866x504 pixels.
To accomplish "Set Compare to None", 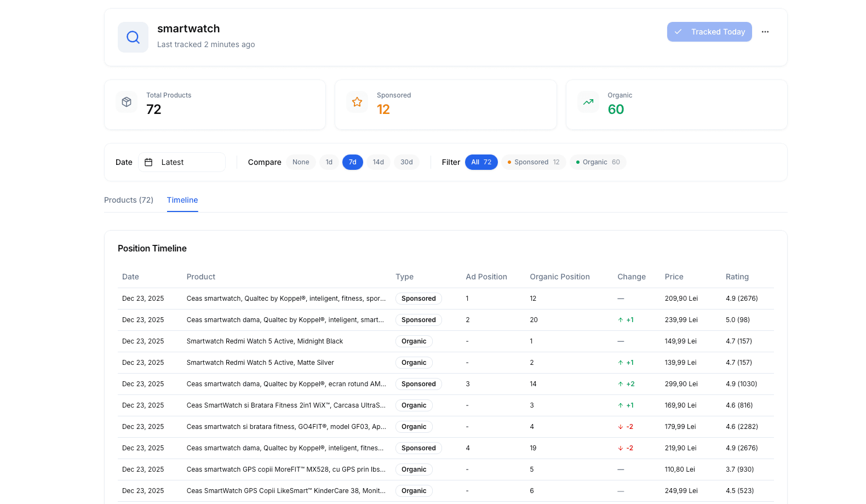I will pos(301,162).
